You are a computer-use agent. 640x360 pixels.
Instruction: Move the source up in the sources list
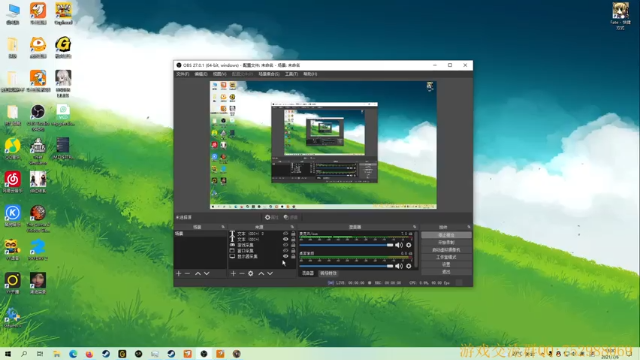(x=261, y=273)
